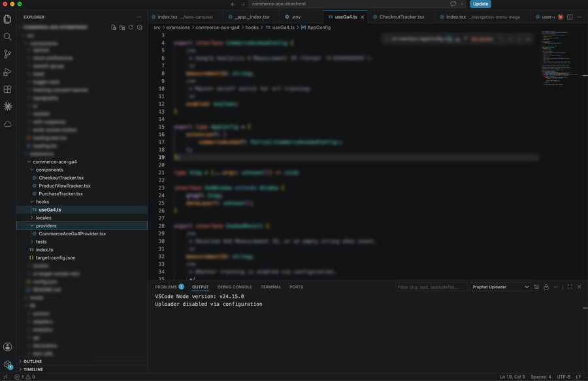Collapse the hooks folder
The height and width of the screenshot is (381, 588).
coord(32,202)
